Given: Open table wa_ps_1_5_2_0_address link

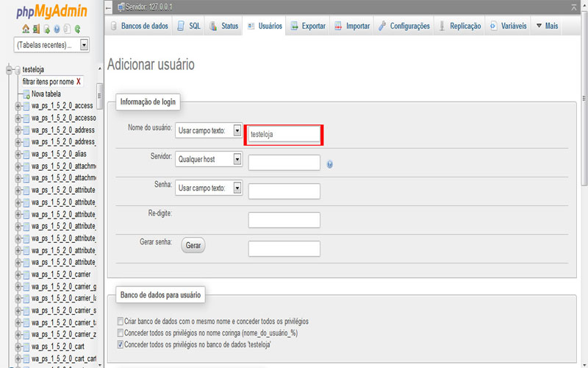Looking at the screenshot, I should pyautogui.click(x=63, y=130).
